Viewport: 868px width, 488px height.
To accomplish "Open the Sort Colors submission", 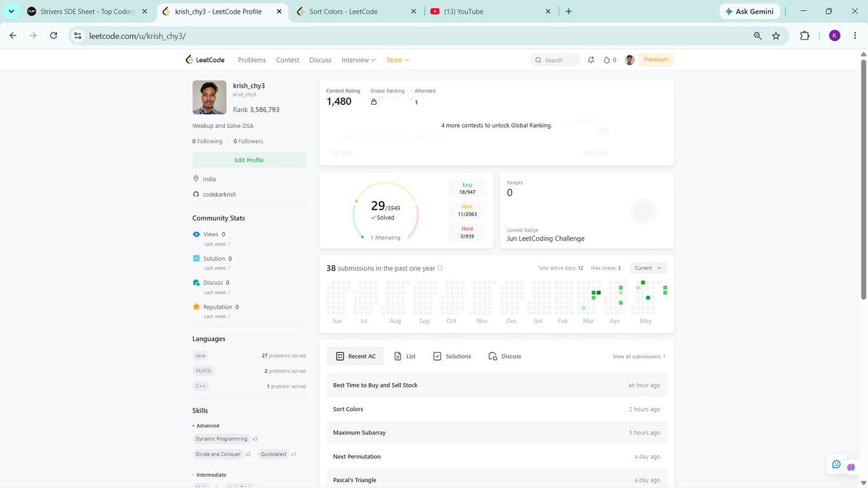I will coord(496,409).
